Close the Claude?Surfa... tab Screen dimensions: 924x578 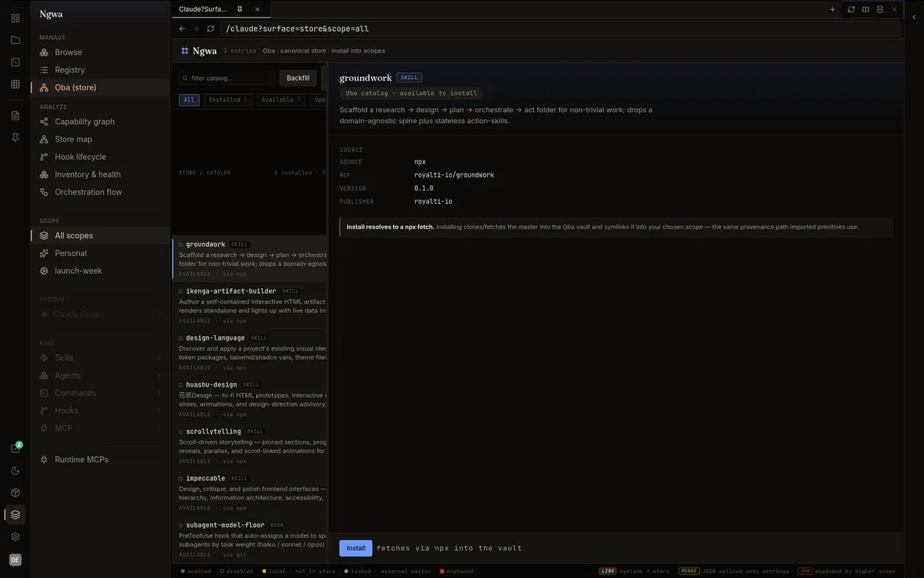point(257,10)
